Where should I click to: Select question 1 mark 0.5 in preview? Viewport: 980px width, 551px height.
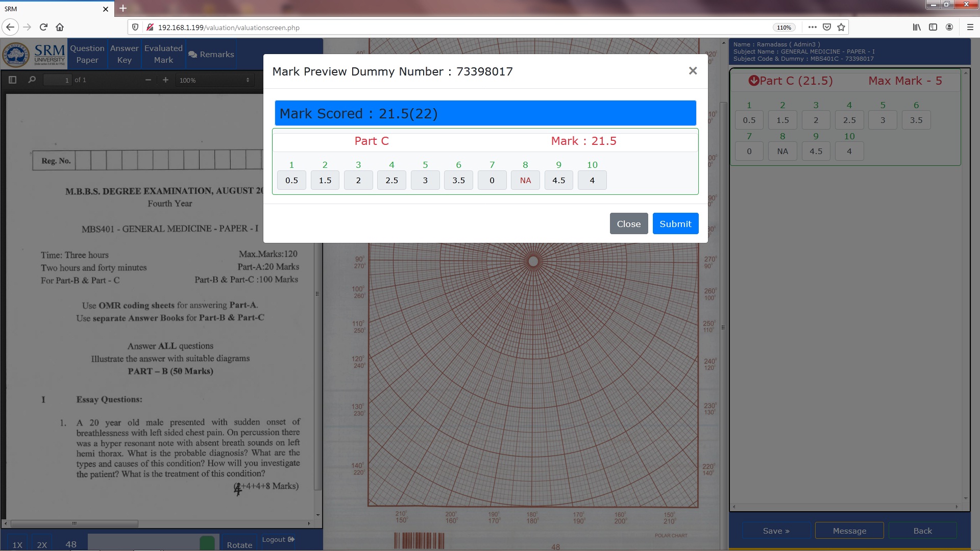291,180
